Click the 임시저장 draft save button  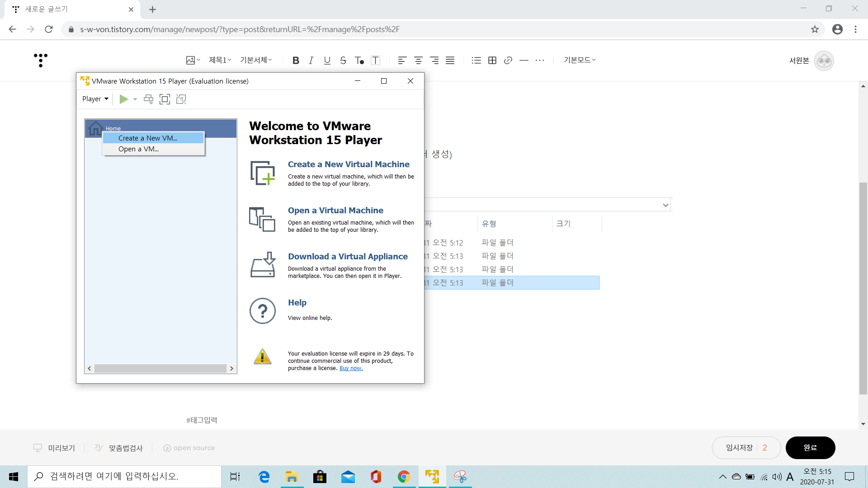click(x=746, y=448)
